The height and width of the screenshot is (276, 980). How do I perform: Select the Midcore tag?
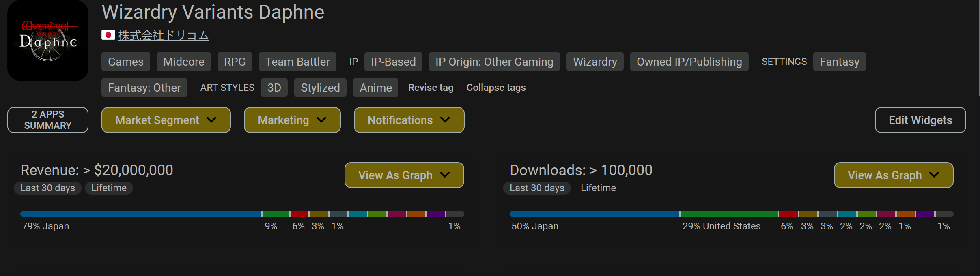pyautogui.click(x=184, y=62)
